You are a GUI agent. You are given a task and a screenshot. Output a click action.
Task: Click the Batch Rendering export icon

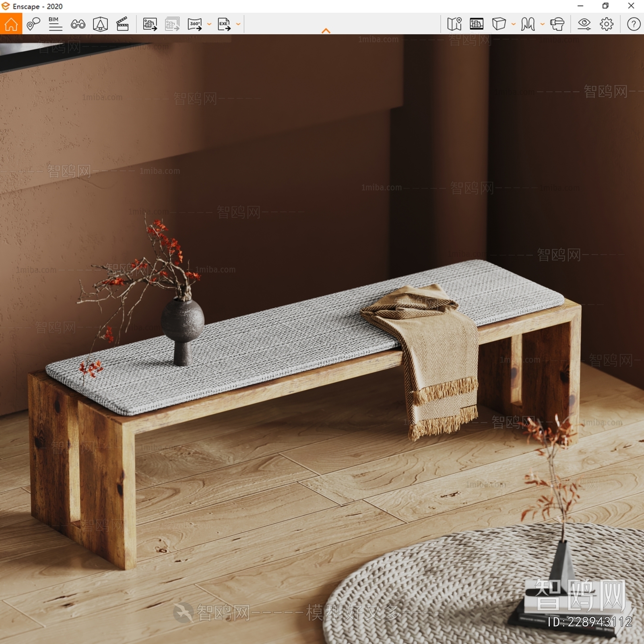(x=172, y=24)
